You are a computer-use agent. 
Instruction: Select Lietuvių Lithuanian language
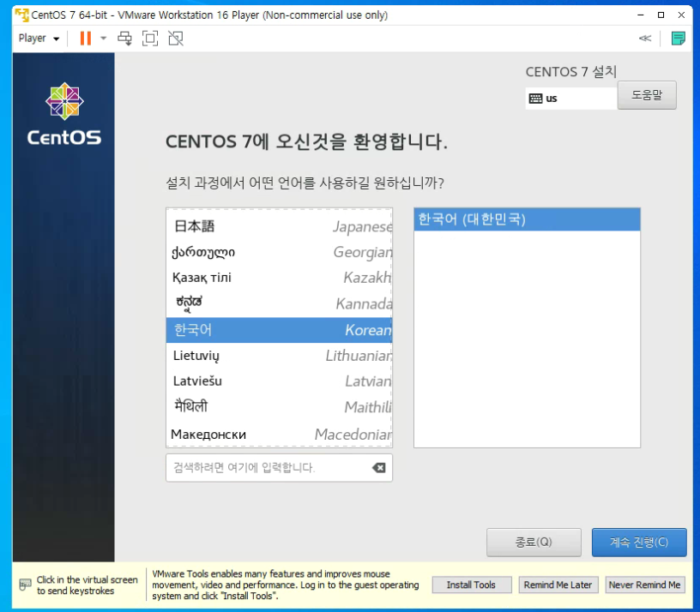[280, 356]
